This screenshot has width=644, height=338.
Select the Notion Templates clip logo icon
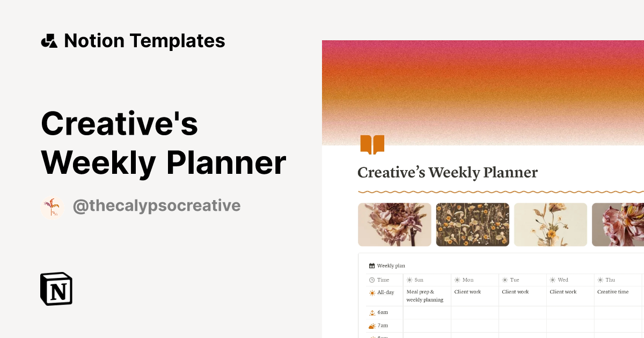(49, 40)
